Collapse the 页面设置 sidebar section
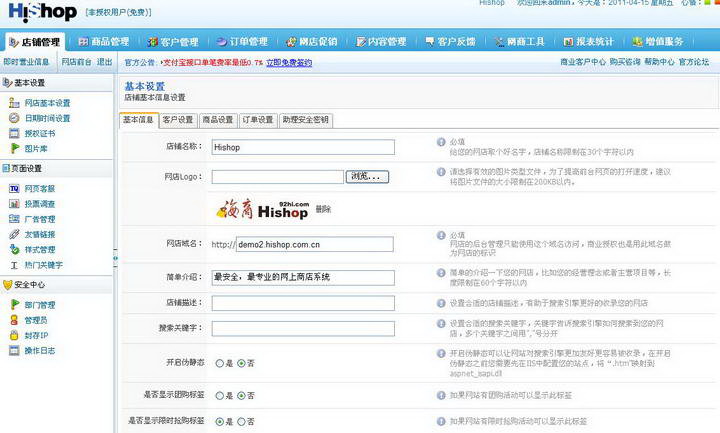720x433 pixels. point(56,169)
